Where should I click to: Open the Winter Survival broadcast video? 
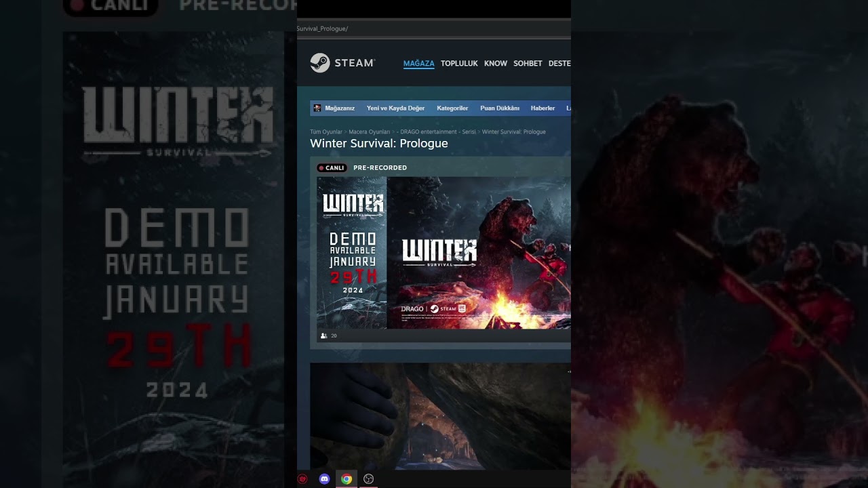point(443,253)
